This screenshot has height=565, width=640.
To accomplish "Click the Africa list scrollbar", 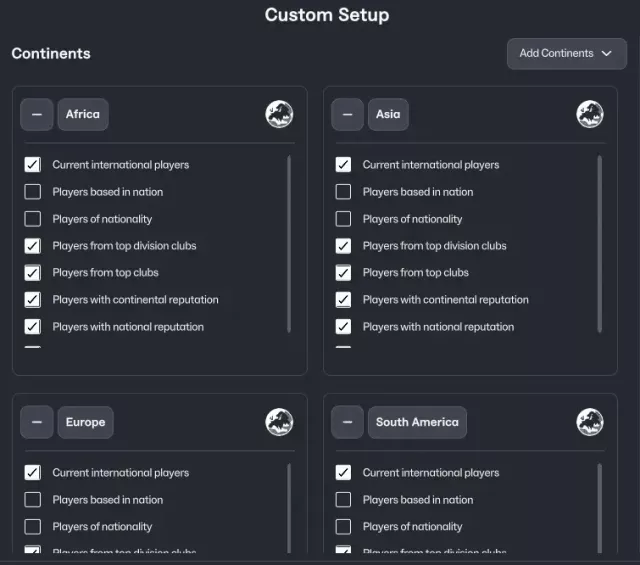I will (289, 244).
